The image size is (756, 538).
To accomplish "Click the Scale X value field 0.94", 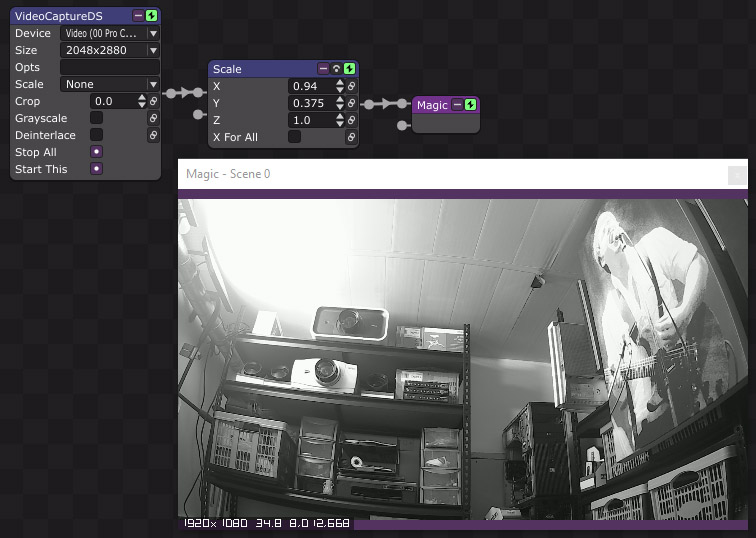I will [311, 86].
